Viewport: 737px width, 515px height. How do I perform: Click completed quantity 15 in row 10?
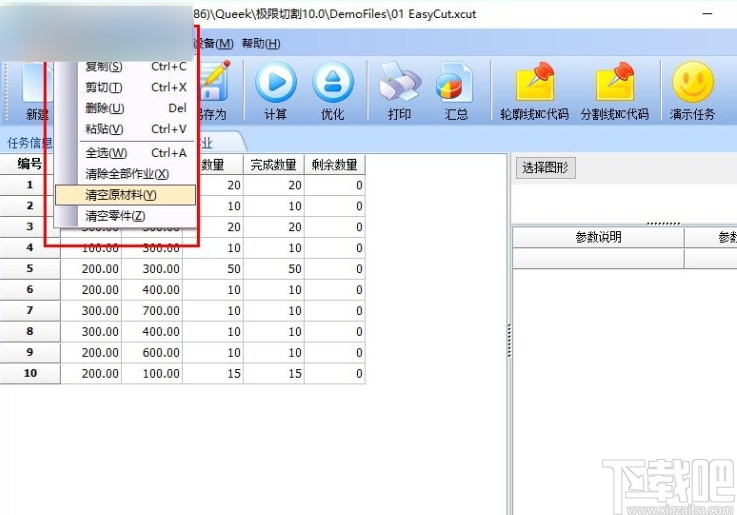point(274,374)
